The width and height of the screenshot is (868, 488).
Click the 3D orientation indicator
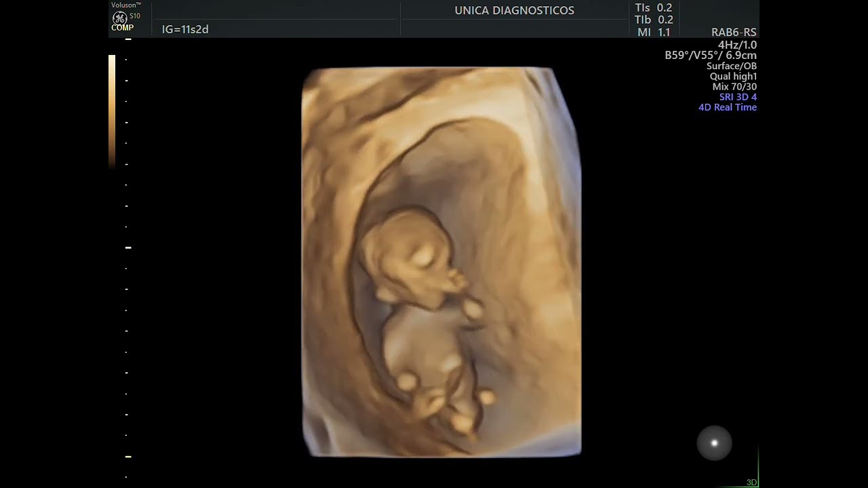tap(751, 483)
